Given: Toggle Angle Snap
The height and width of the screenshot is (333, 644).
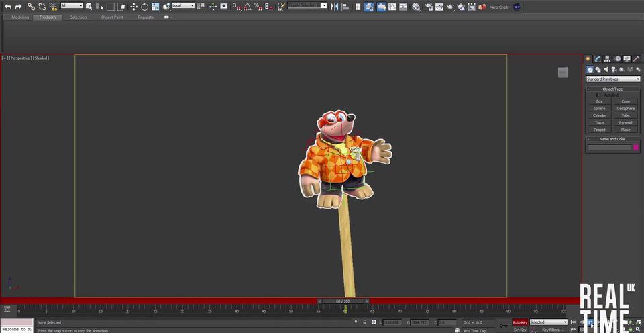Looking at the screenshot, I should click(248, 7).
